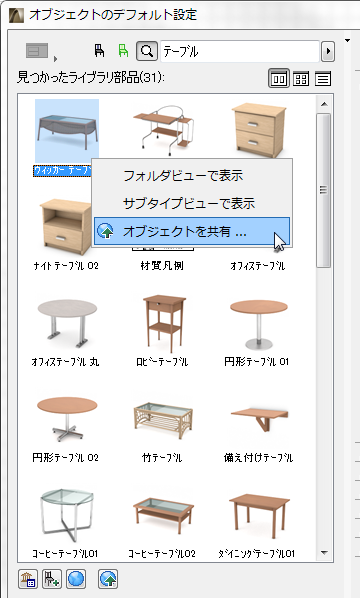
Task: Select the serving cart table thumbnail
Action: coord(163,130)
